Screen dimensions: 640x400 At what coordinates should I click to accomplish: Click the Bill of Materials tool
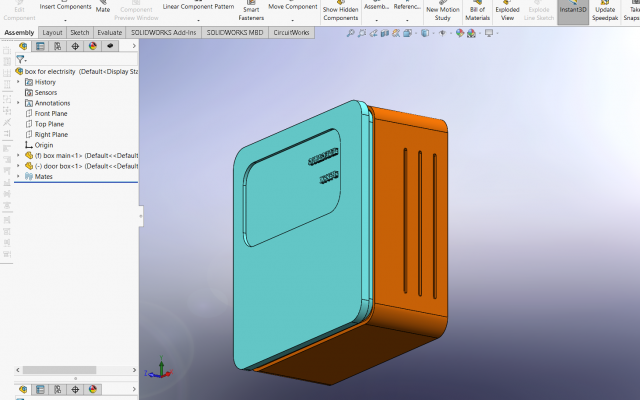(x=477, y=12)
